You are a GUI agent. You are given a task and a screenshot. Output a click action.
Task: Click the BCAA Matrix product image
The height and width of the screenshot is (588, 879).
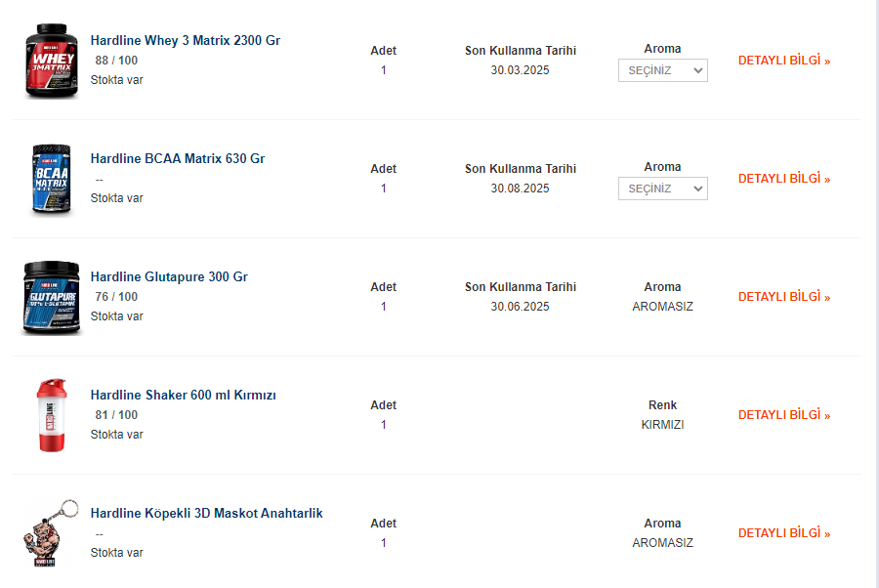[x=51, y=180]
